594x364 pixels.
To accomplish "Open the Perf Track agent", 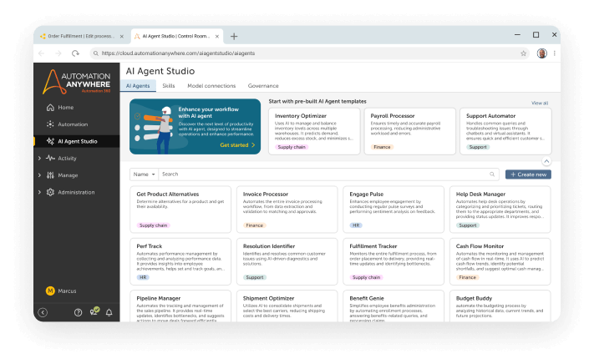I will tap(180, 261).
